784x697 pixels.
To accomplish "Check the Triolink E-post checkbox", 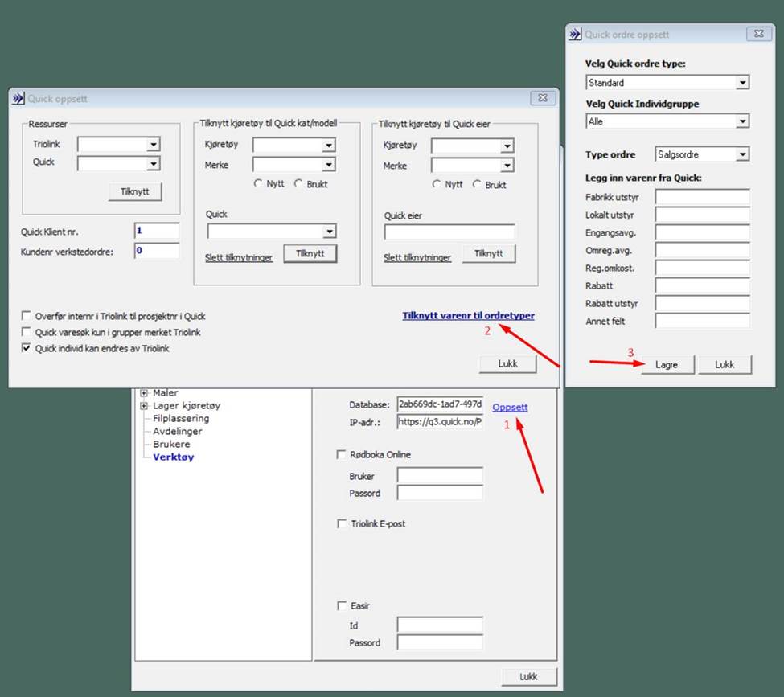I will point(342,523).
